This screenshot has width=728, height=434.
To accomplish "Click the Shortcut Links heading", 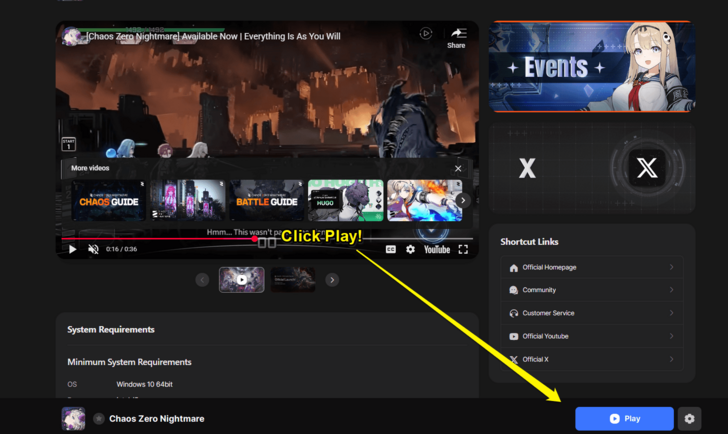I will point(529,242).
